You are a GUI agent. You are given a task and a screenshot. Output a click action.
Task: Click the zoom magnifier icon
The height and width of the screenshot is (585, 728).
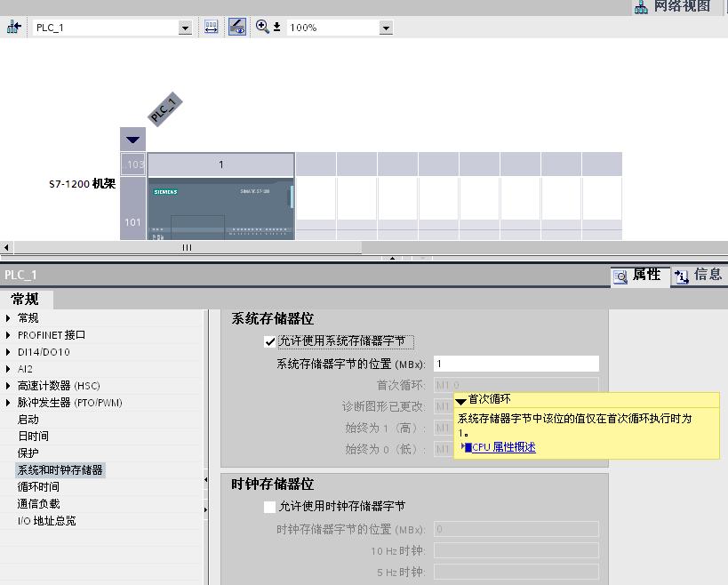tap(262, 27)
